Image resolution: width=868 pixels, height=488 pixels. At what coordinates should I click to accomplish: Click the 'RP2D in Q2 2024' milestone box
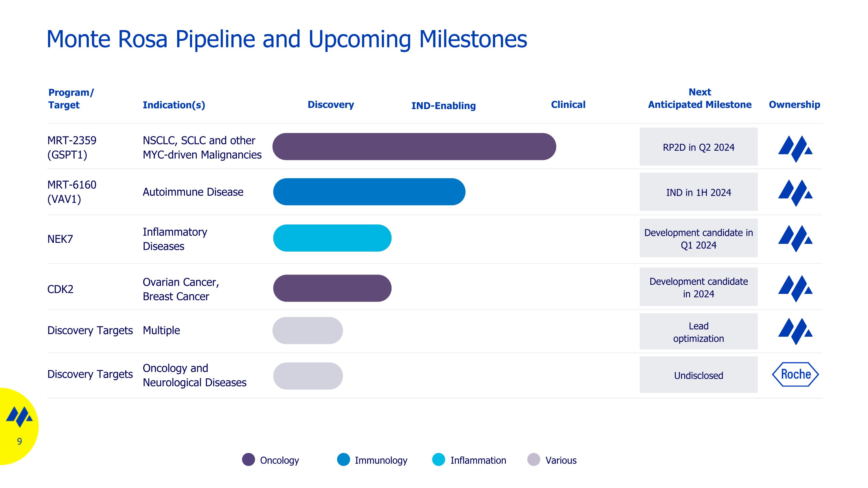[698, 147]
